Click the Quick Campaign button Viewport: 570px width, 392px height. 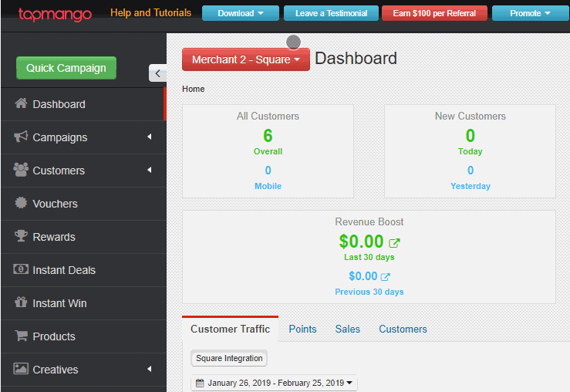coord(66,68)
